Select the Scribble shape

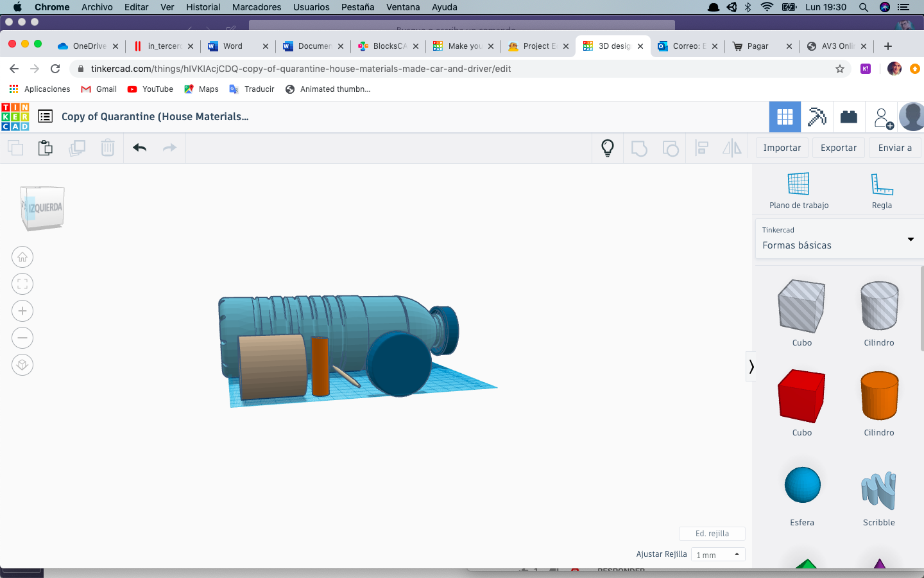(878, 491)
